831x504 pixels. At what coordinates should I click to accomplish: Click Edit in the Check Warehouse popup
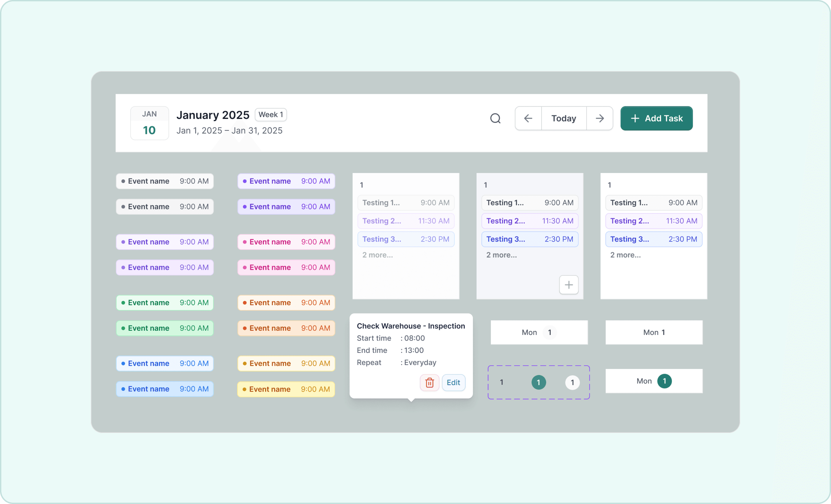pos(453,383)
